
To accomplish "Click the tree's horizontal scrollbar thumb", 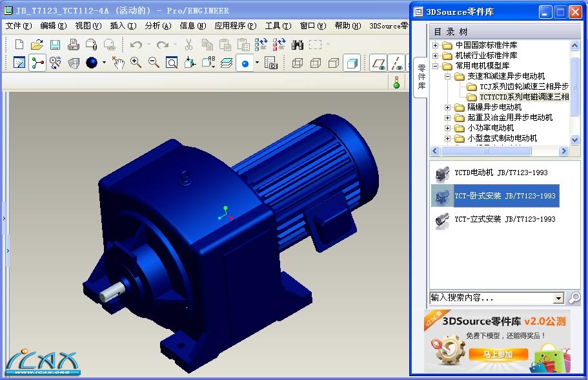I will pos(486,151).
